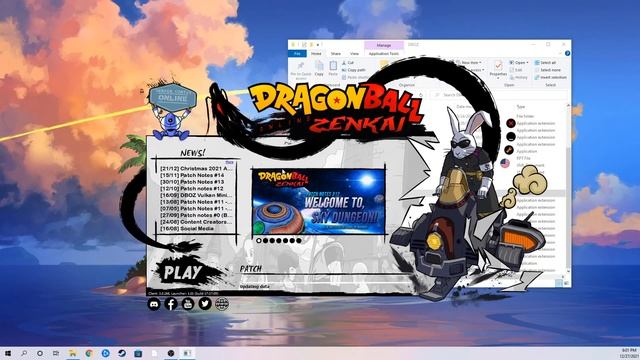Click History in the Explorer ribbon
This screenshot has width=640, height=360.
click(519, 77)
